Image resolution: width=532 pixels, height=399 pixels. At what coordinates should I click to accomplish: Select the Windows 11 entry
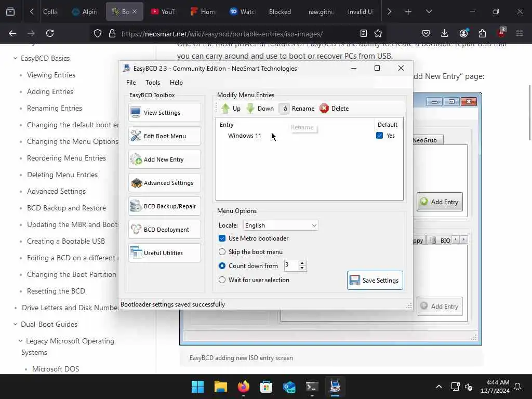(x=244, y=136)
